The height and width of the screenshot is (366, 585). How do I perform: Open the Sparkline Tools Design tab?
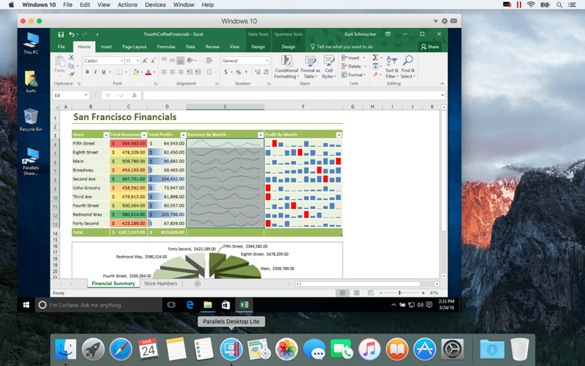[x=288, y=47]
